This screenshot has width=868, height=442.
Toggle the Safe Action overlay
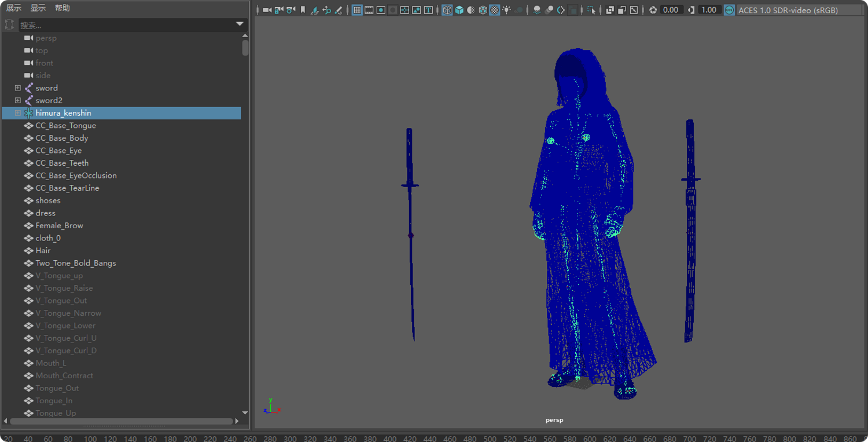click(416, 10)
